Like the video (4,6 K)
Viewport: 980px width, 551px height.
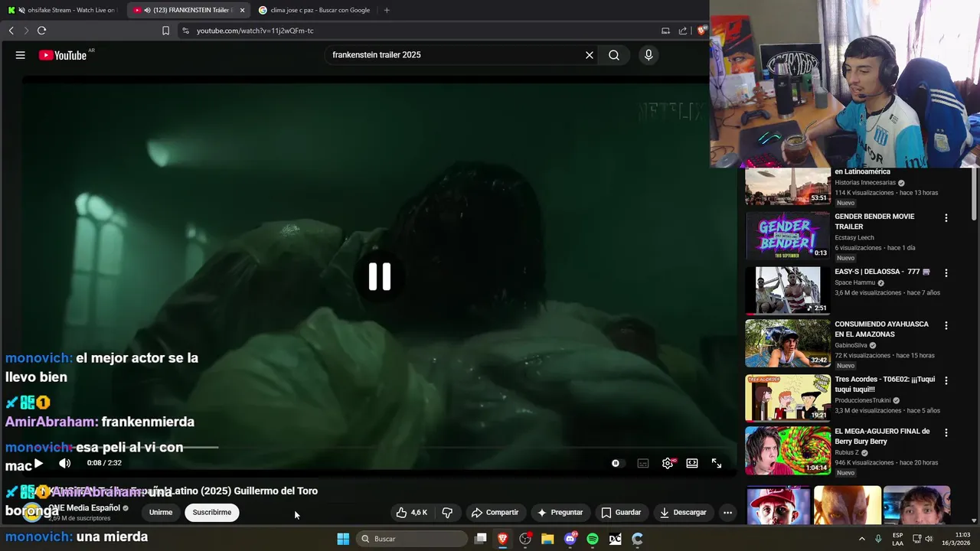click(x=411, y=513)
